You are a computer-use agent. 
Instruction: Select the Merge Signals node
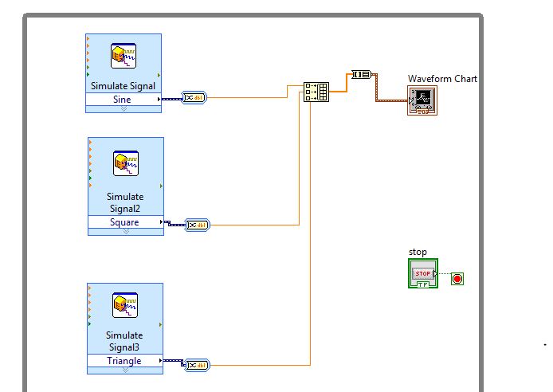(x=316, y=93)
